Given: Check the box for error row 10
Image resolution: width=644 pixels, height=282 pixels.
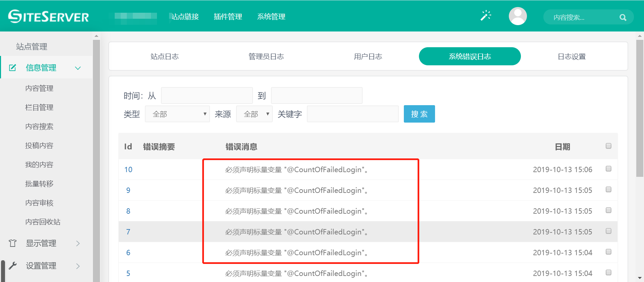Looking at the screenshot, I should coord(608,169).
